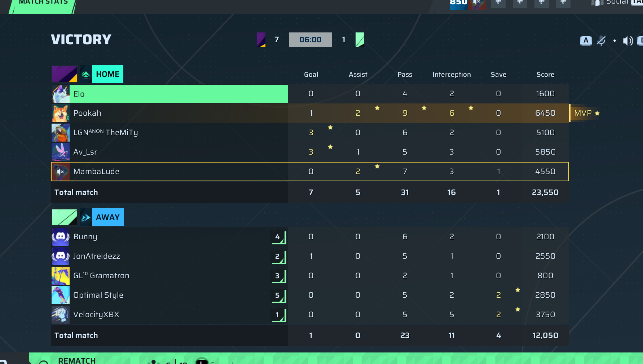This screenshot has width=643, height=364.
Task: Click VelocityXBX's score 3750
Action: [x=545, y=315]
